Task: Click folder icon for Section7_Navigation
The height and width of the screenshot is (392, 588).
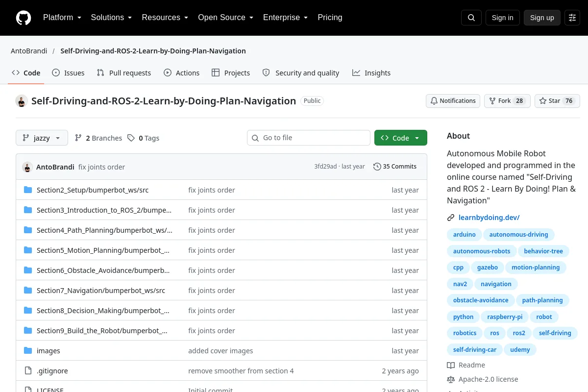Action: tap(28, 290)
